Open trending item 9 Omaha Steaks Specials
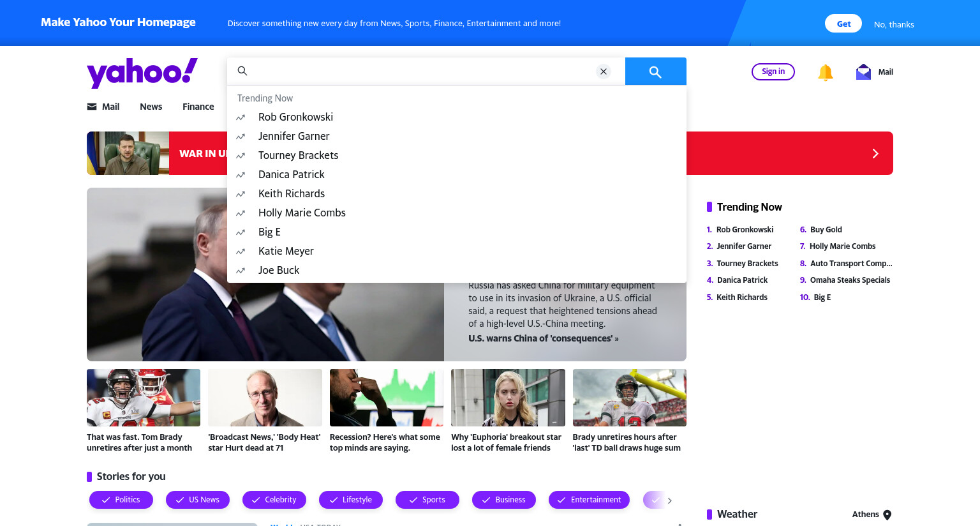Viewport: 980px width, 526px height. (x=850, y=280)
